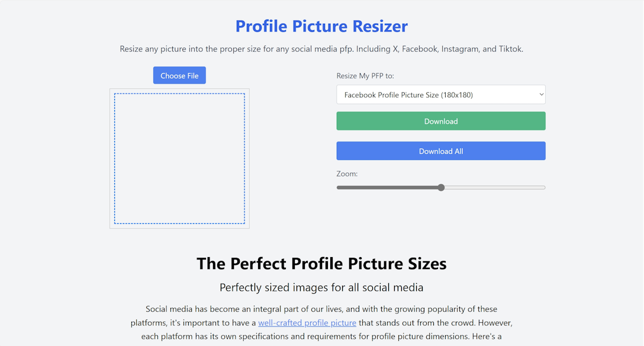Click the dropdown chevron to list sizes
This screenshot has width=644, height=346.
539,94
